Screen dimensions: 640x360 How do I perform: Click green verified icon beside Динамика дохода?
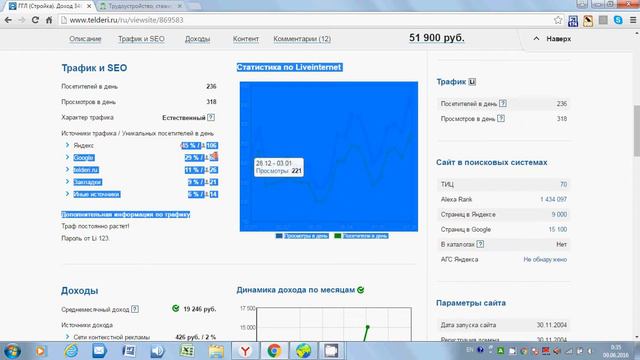click(x=361, y=290)
